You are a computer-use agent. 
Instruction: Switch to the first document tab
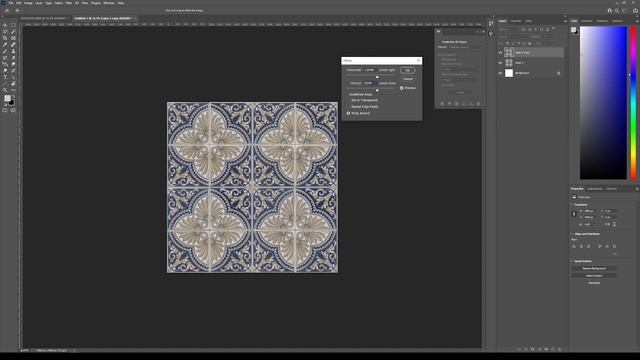tap(44, 18)
